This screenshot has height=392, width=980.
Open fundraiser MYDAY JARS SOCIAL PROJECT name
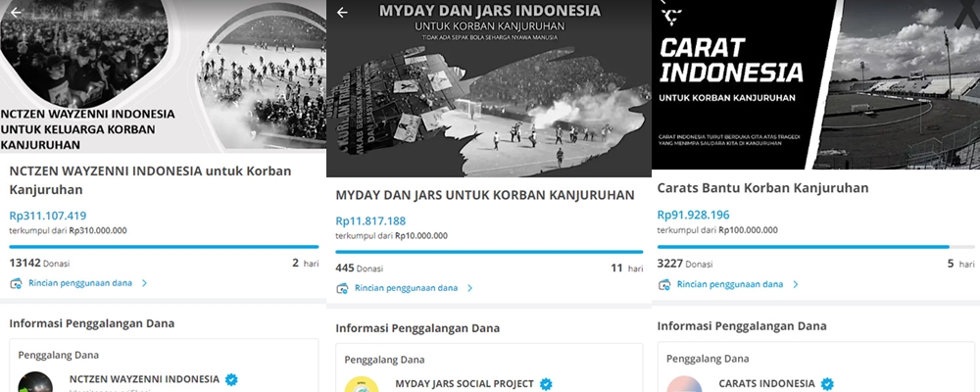[x=465, y=384]
